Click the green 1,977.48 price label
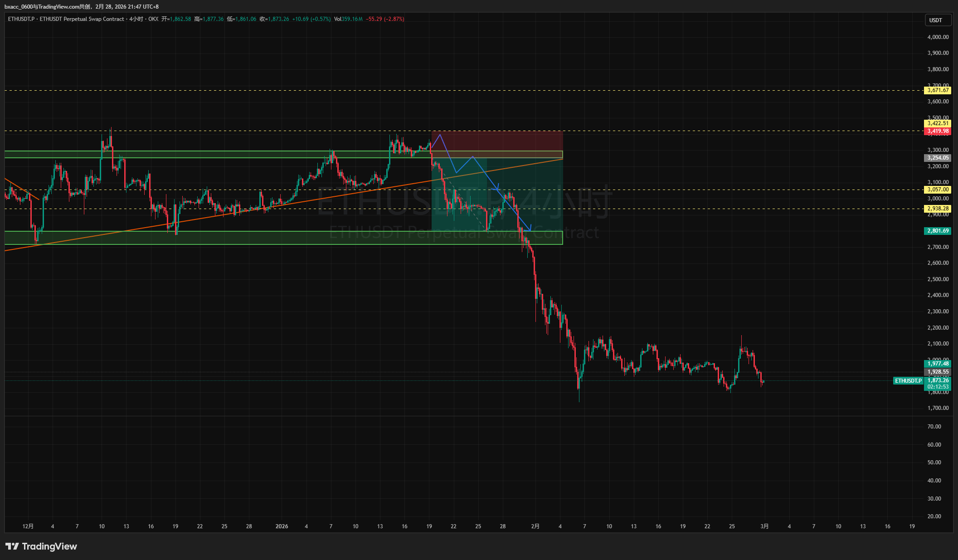This screenshot has height=560, width=958. point(938,364)
